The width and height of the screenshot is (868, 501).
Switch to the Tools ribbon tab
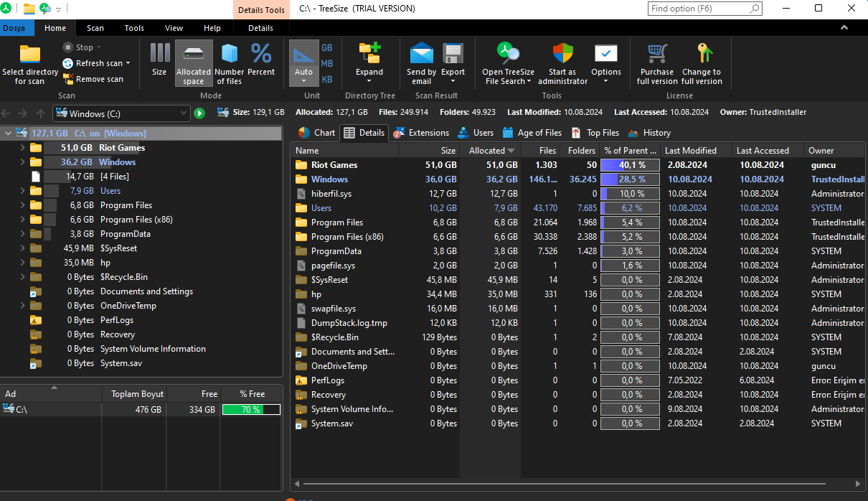(134, 28)
